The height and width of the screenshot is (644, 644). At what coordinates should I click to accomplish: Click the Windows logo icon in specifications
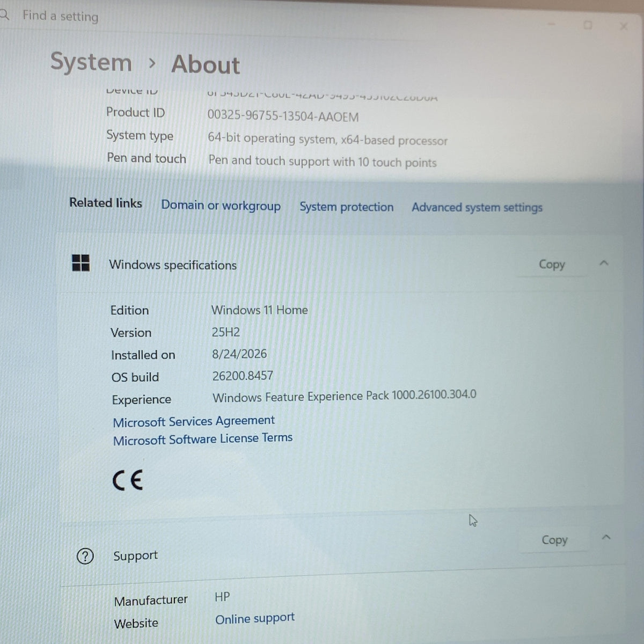pyautogui.click(x=81, y=263)
